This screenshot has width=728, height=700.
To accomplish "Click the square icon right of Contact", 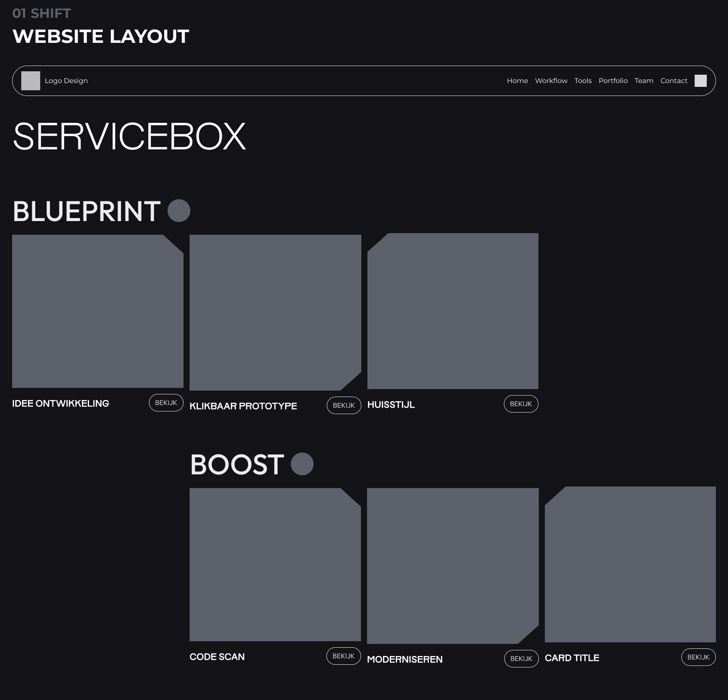I will (x=701, y=81).
